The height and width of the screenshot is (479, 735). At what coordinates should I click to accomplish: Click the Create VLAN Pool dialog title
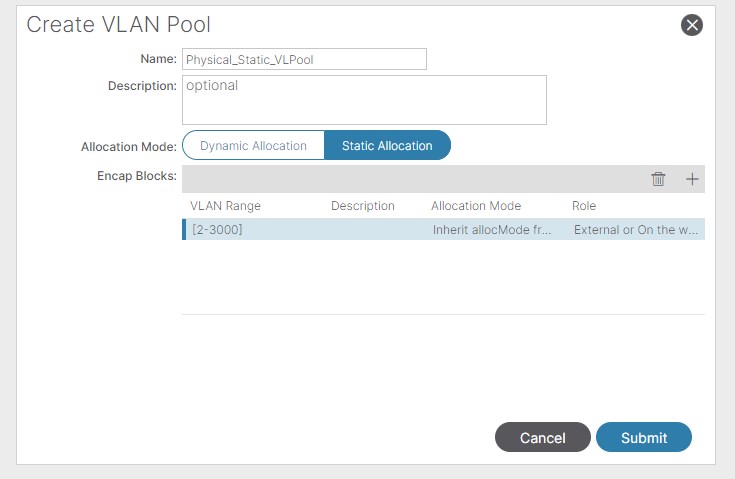pyautogui.click(x=118, y=25)
